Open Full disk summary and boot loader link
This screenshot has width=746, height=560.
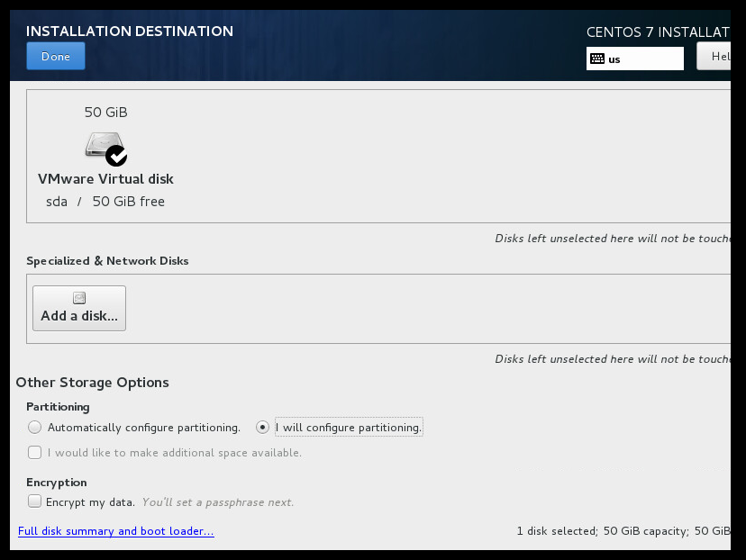click(x=116, y=531)
